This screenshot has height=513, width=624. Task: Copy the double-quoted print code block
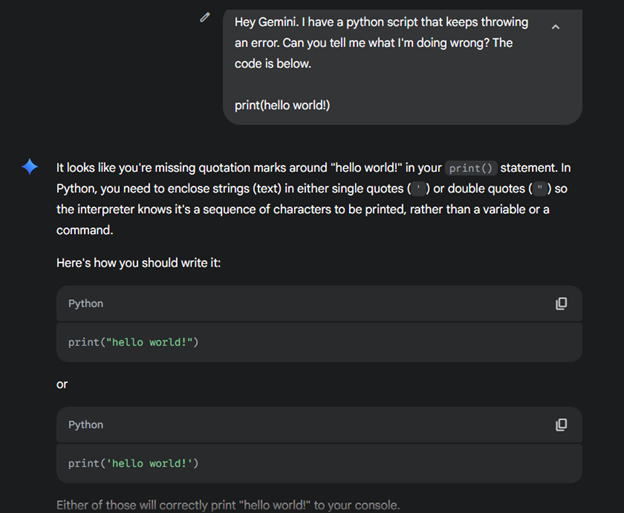tap(561, 303)
